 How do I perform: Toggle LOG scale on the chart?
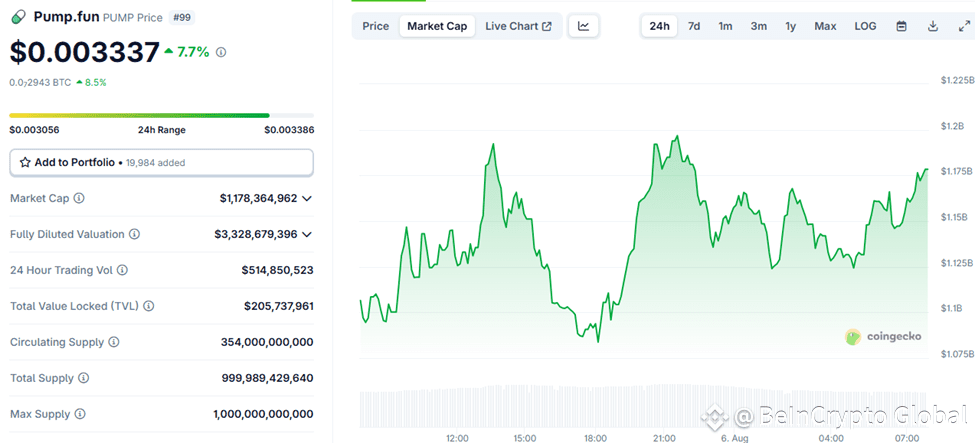tap(865, 26)
